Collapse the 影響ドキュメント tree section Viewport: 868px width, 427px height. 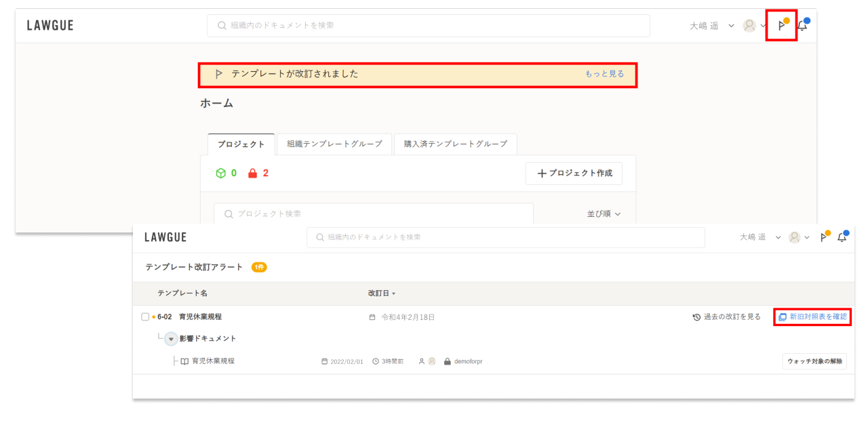[171, 338]
